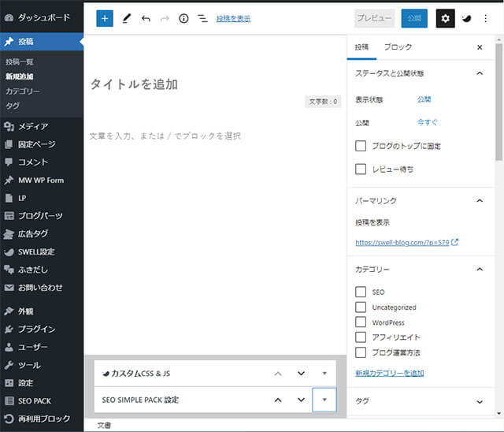Viewport: 504px width, 432px height.
Task: Open the info details circle icon
Action: pos(183,18)
